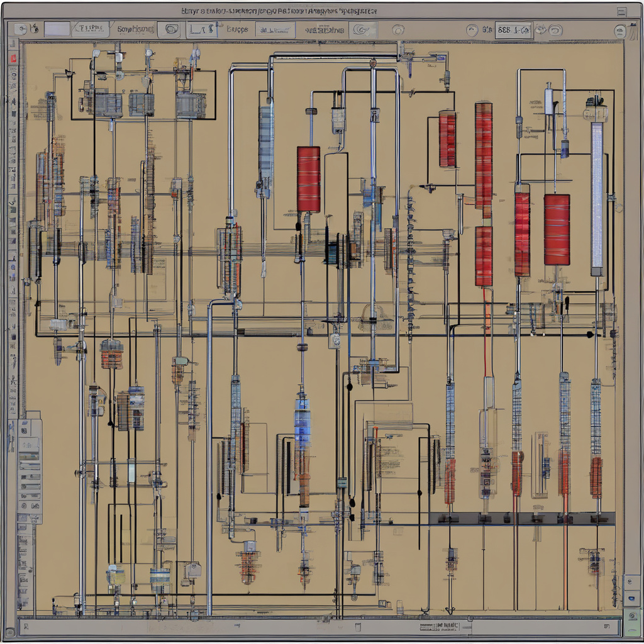The width and height of the screenshot is (644, 644).
Task: Open the Enopps toolbar item
Action: 237,30
